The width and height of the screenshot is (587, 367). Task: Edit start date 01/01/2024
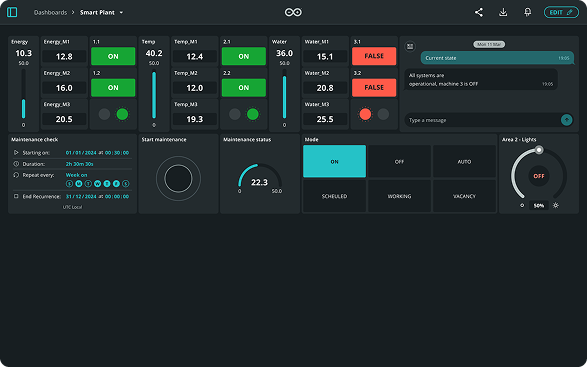pyautogui.click(x=81, y=153)
